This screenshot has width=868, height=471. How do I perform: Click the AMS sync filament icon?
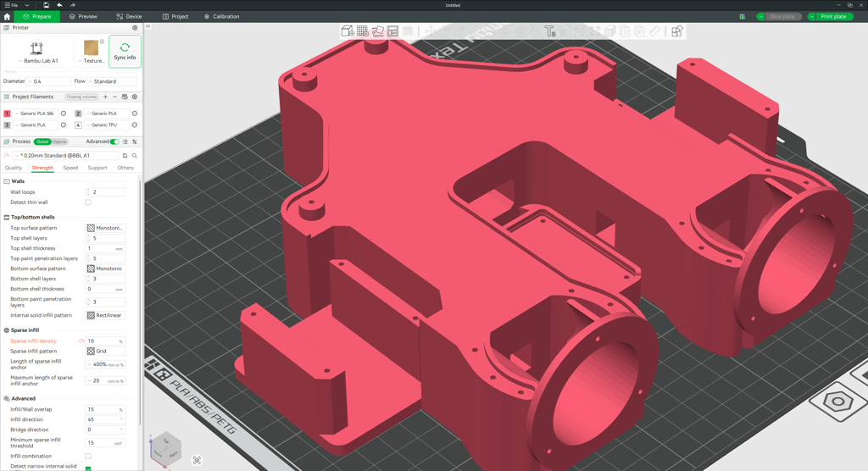point(125,97)
